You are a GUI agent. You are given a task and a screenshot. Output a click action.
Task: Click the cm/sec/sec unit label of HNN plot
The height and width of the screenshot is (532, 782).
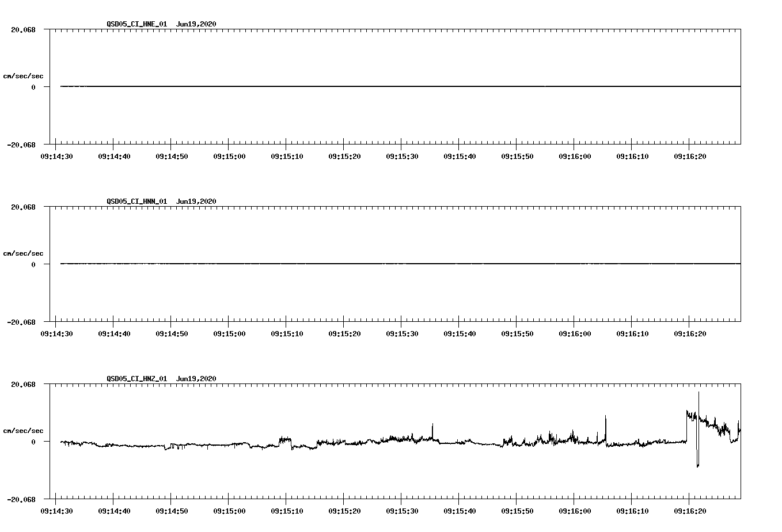point(23,253)
